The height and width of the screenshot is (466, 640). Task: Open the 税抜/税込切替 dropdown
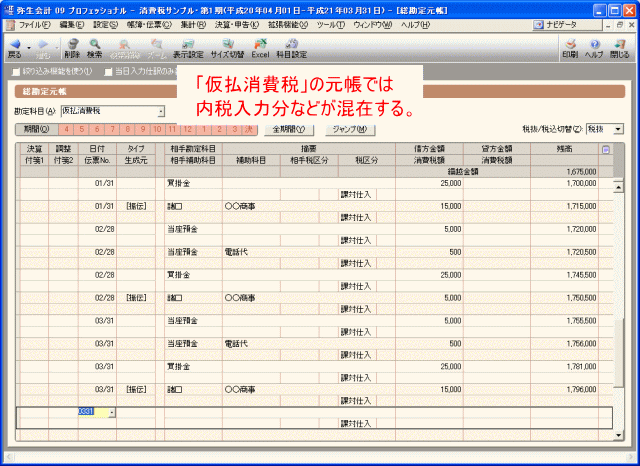[x=618, y=129]
